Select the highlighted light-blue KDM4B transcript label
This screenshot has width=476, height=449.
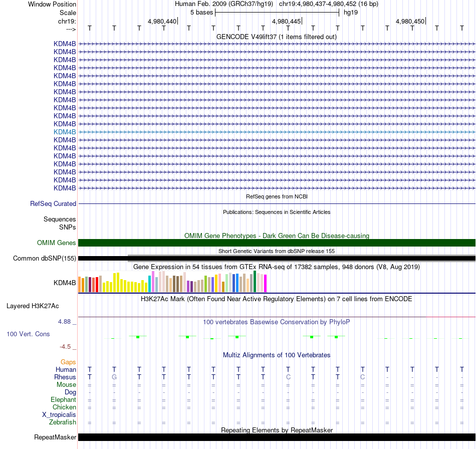[65, 132]
